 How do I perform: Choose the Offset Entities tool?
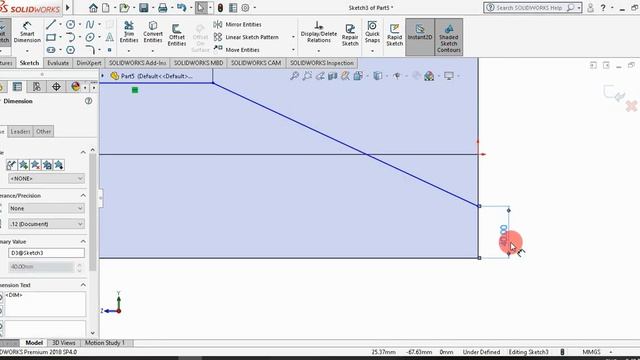coord(177,35)
